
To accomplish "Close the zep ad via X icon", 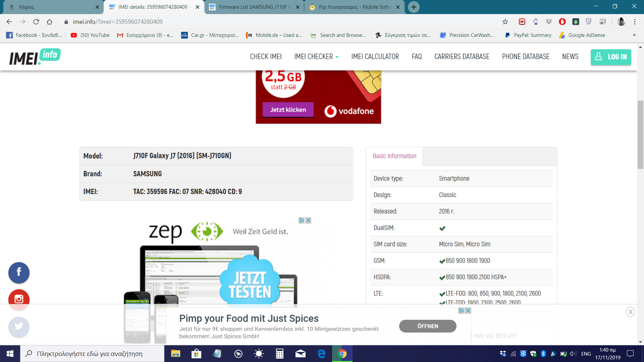I will [x=308, y=220].
